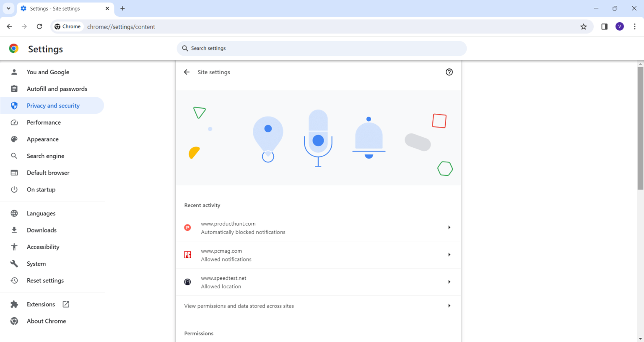The image size is (644, 342).
Task: Go to Autofill and passwords section
Action: tap(57, 89)
